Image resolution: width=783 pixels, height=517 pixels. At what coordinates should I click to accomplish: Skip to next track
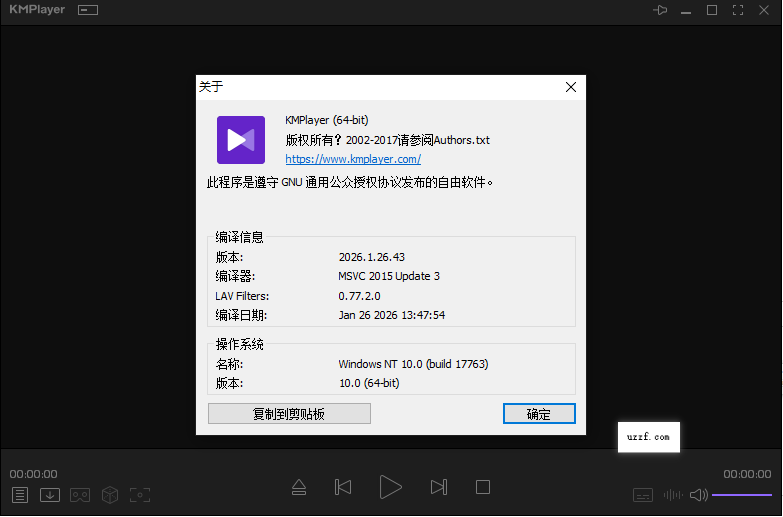coord(438,487)
